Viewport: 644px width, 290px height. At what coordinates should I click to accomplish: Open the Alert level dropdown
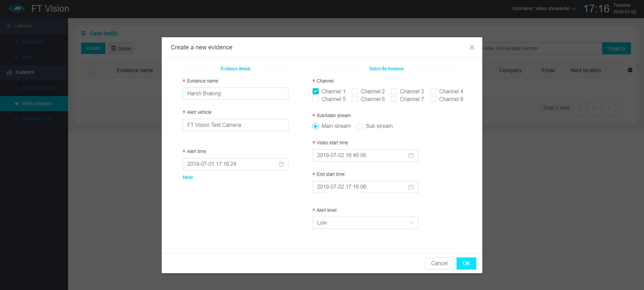365,223
